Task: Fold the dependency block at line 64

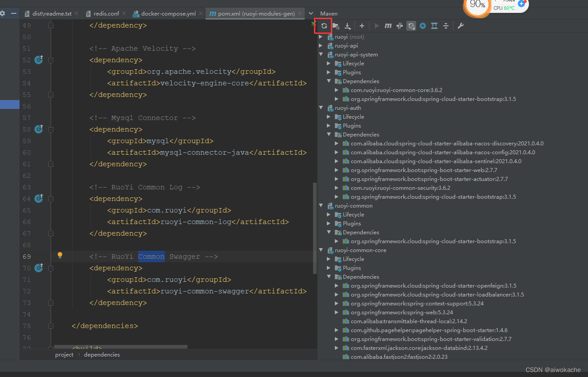Action: pyautogui.click(x=51, y=198)
